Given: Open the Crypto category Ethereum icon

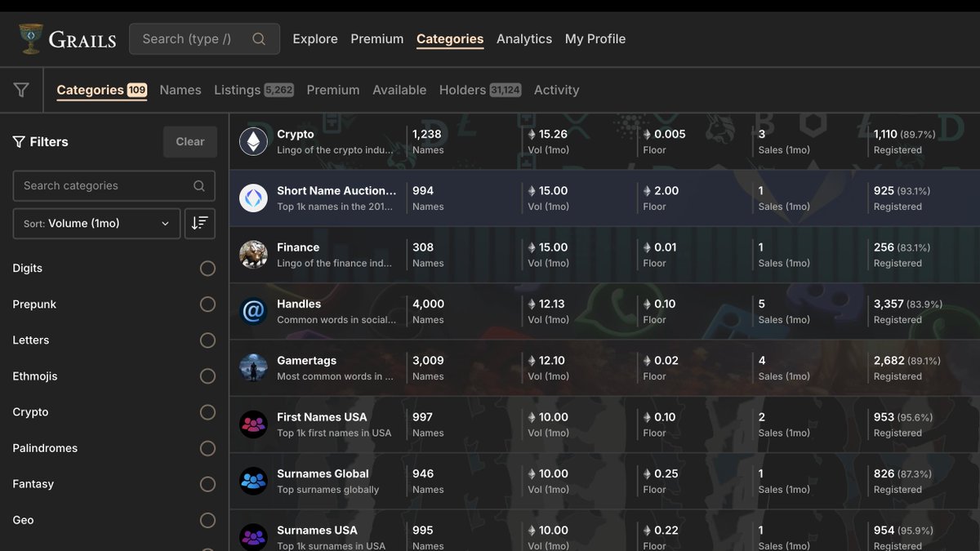Looking at the screenshot, I should [x=253, y=142].
